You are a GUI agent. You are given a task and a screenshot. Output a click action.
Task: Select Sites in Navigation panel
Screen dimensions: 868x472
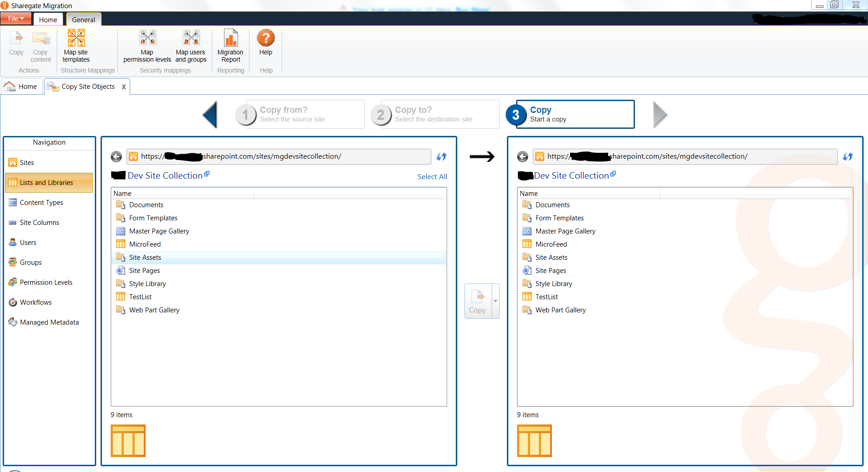click(49, 163)
